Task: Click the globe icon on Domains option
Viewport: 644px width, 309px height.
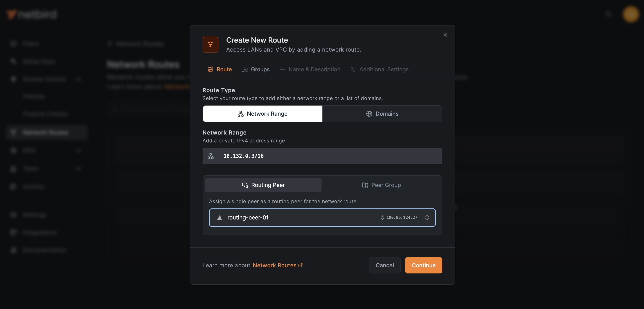Action: tap(369, 114)
